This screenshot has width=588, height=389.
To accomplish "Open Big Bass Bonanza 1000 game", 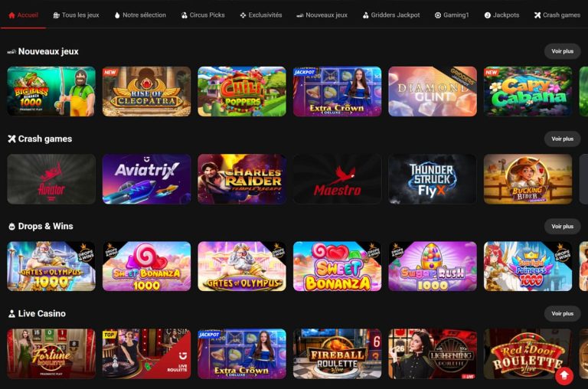I will pyautogui.click(x=51, y=92).
